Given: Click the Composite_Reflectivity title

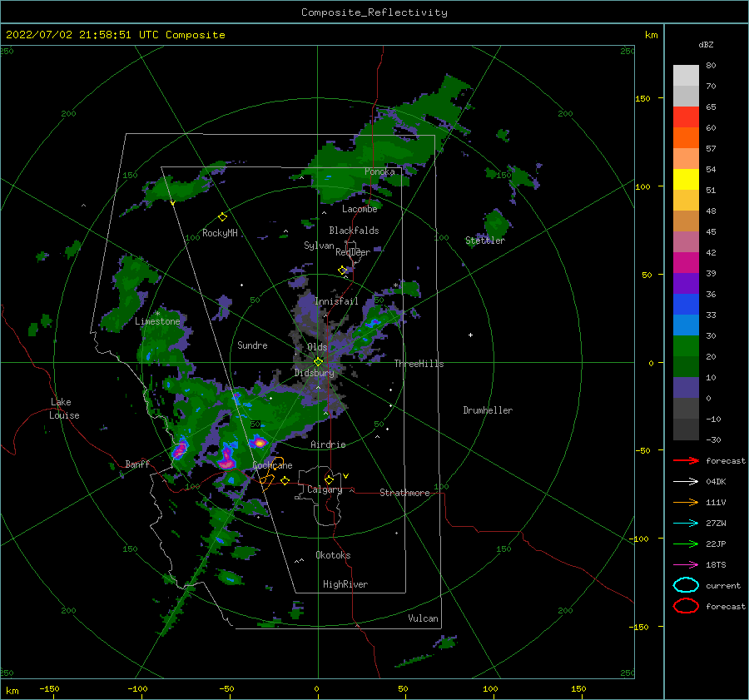Looking at the screenshot, I should point(374,12).
